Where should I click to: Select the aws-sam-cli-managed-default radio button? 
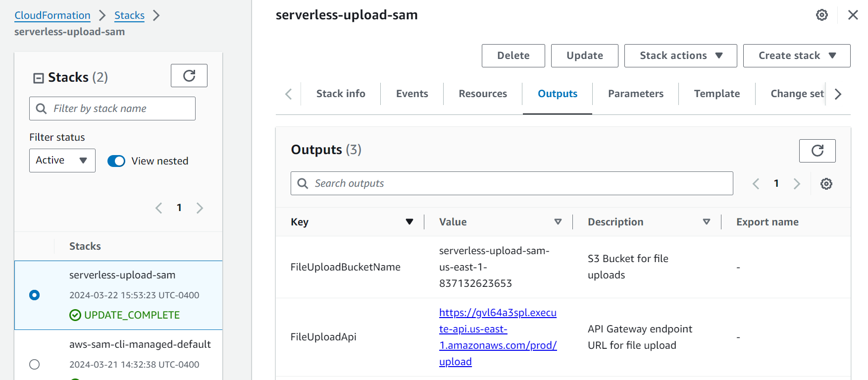[34, 365]
